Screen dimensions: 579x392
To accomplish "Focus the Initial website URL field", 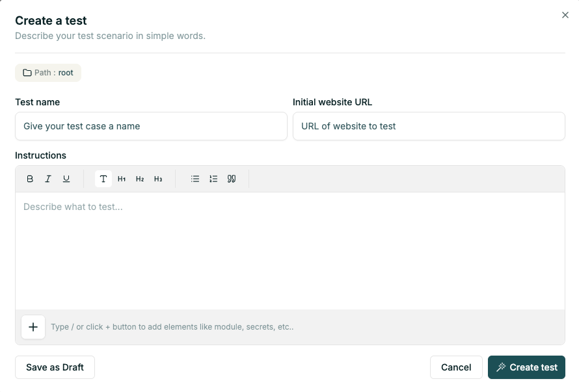I will pos(429,126).
